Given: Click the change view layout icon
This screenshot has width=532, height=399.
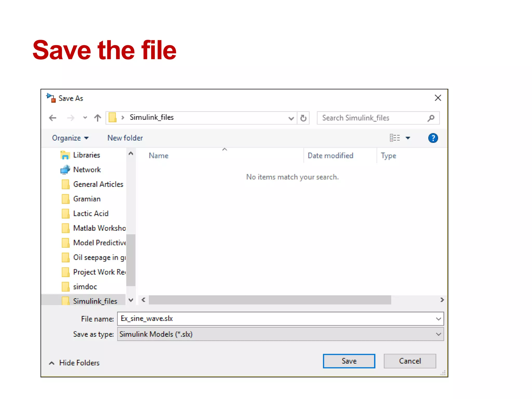Looking at the screenshot, I should (x=395, y=138).
